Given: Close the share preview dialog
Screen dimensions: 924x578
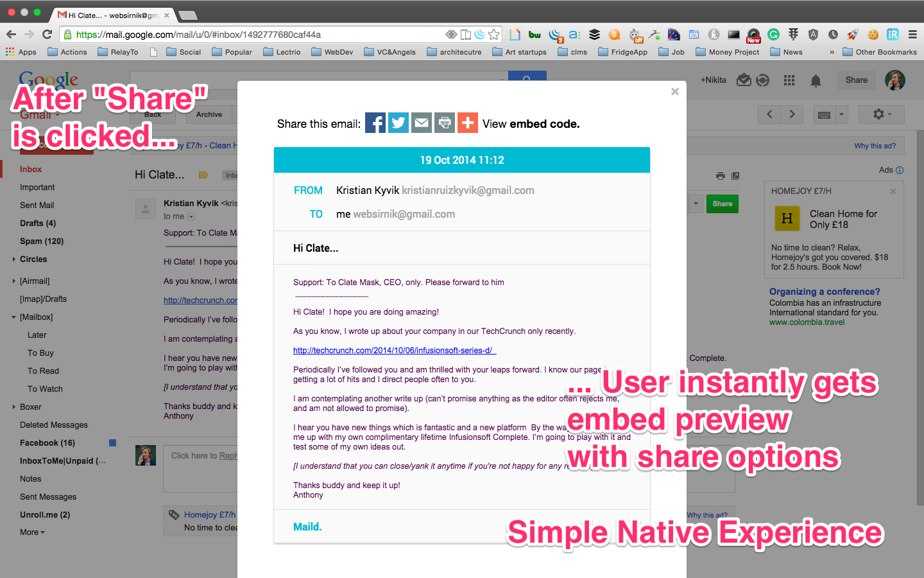Looking at the screenshot, I should point(675,92).
